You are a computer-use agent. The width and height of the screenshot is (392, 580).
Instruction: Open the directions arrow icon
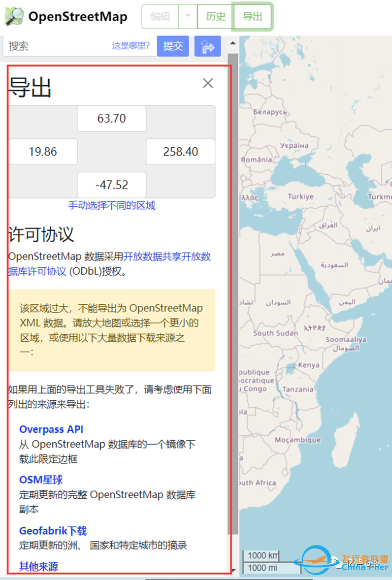pos(207,46)
